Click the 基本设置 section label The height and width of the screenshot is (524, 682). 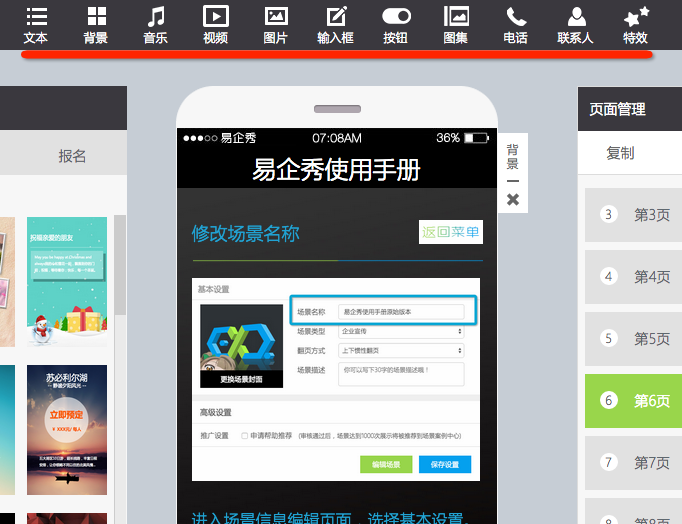pyautogui.click(x=214, y=289)
